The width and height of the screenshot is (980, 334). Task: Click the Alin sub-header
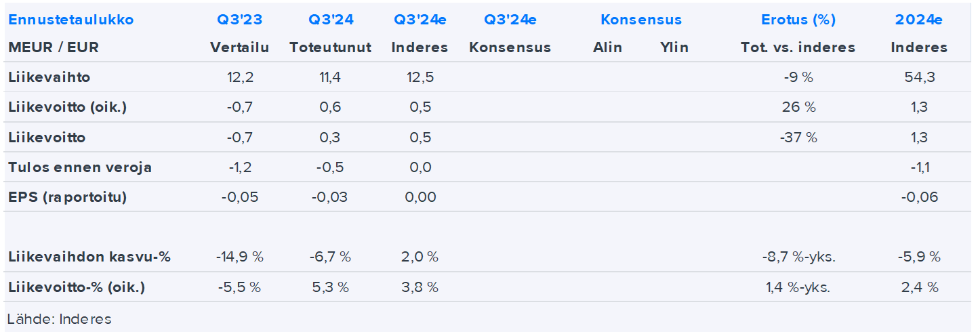click(x=607, y=47)
